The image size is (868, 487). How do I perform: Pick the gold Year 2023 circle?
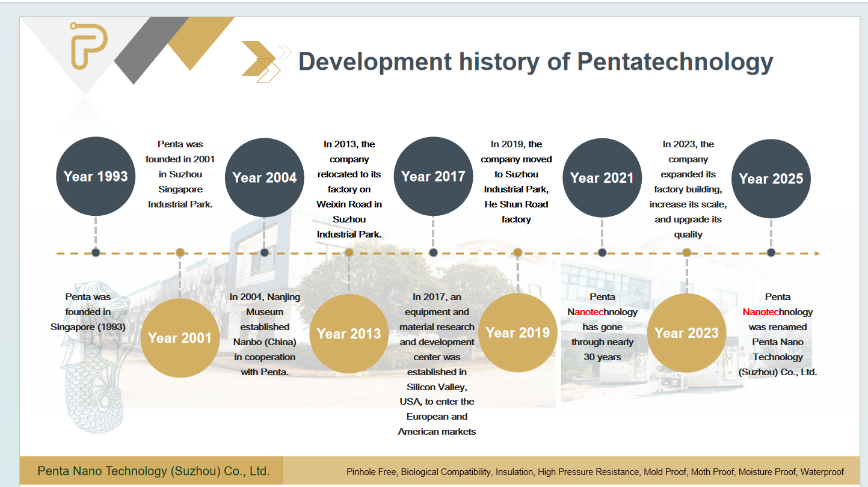point(686,332)
